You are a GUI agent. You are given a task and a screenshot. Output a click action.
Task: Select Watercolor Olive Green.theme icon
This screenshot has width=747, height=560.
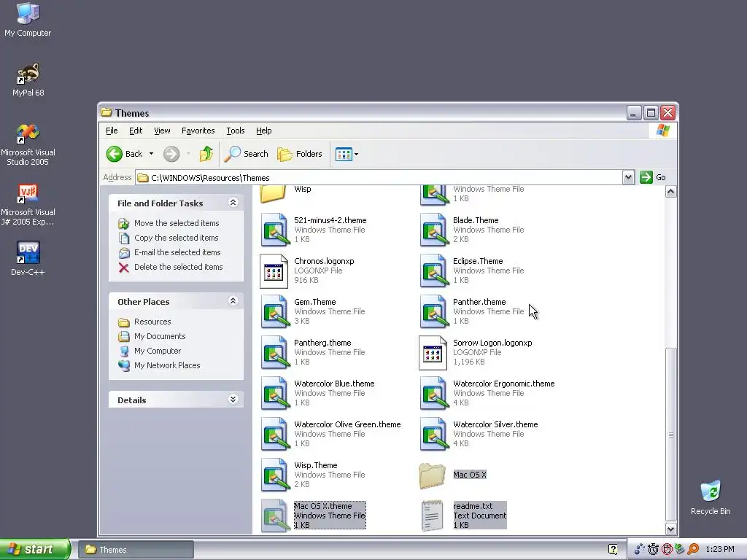coord(274,435)
